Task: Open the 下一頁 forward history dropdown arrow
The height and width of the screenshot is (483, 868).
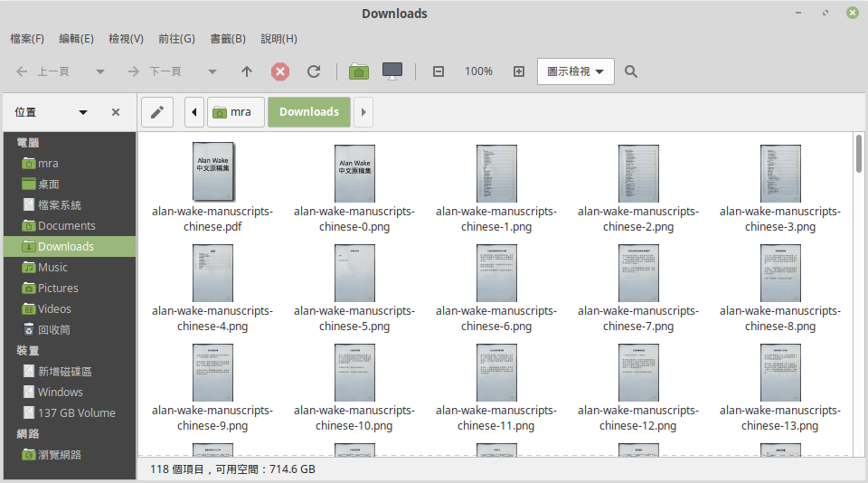Action: pos(212,71)
